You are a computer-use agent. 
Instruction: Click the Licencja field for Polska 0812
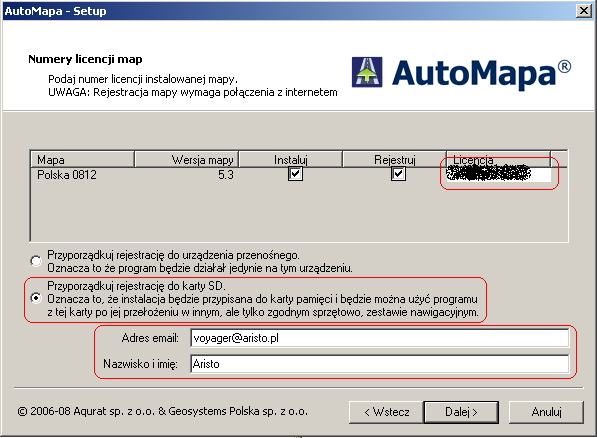coord(498,174)
